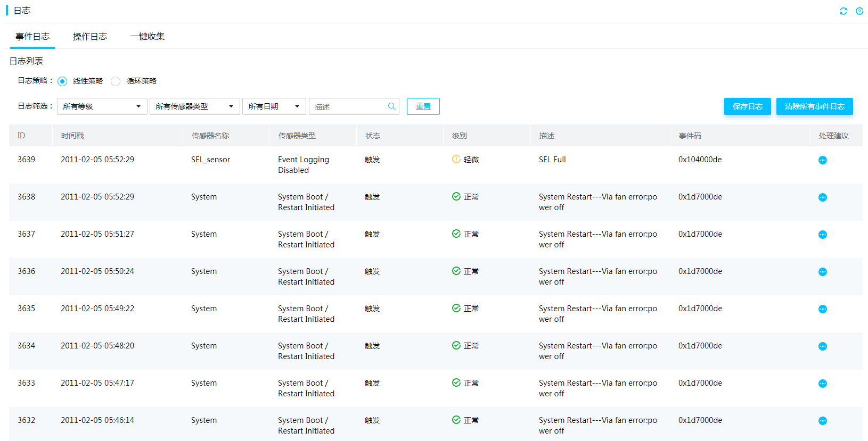Click timestamp 2011-02-05 05:48:20
This screenshot has width=868, height=441.
97,346
